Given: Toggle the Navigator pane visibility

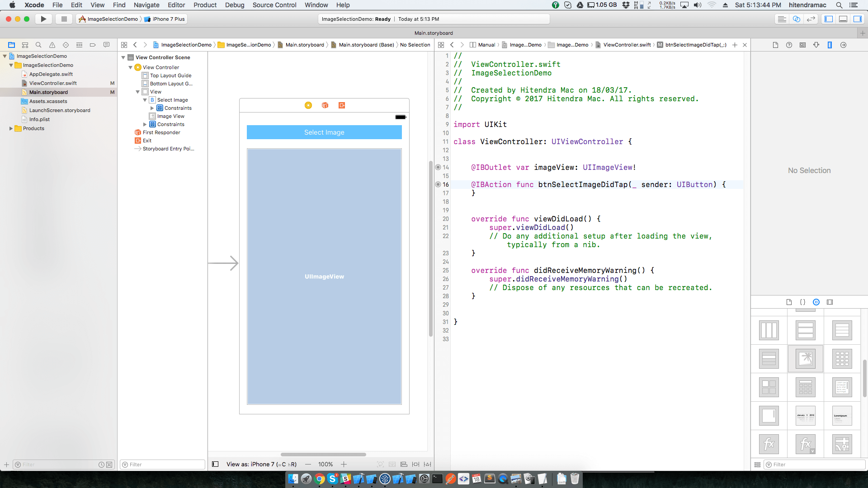Looking at the screenshot, I should coord(829,19).
